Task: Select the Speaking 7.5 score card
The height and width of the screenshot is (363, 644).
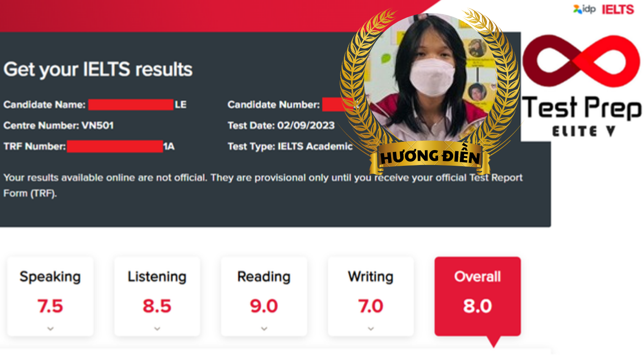Action: 50,297
